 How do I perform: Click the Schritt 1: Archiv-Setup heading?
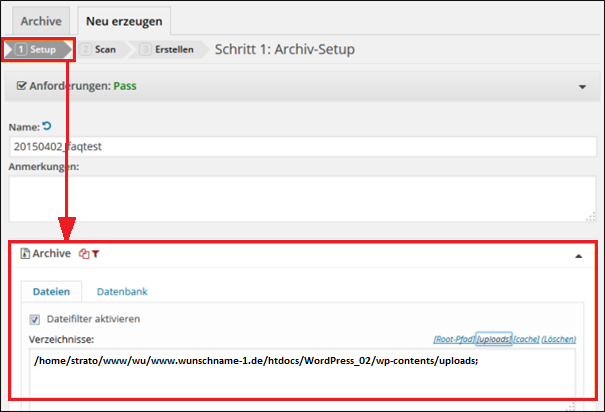pyautogui.click(x=285, y=49)
